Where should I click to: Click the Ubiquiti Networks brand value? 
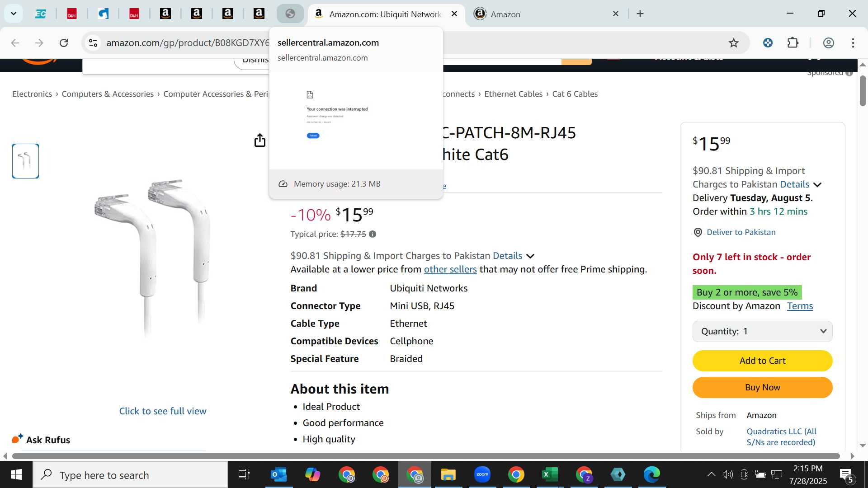coord(429,288)
